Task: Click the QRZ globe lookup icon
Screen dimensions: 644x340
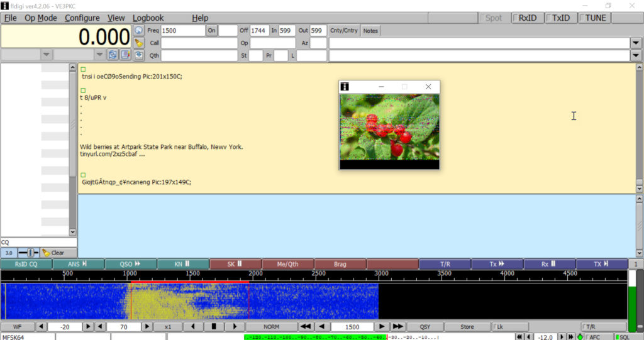Action: (x=138, y=30)
